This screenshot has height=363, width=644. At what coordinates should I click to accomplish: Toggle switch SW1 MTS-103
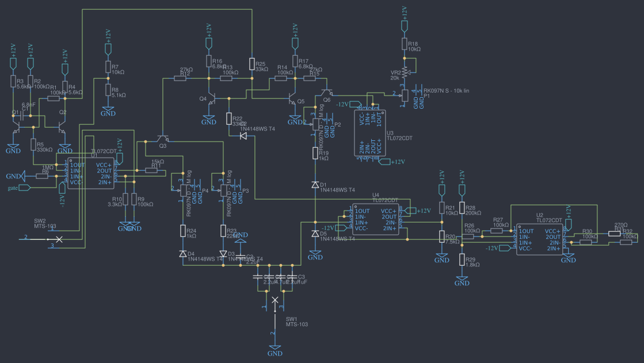point(275,301)
